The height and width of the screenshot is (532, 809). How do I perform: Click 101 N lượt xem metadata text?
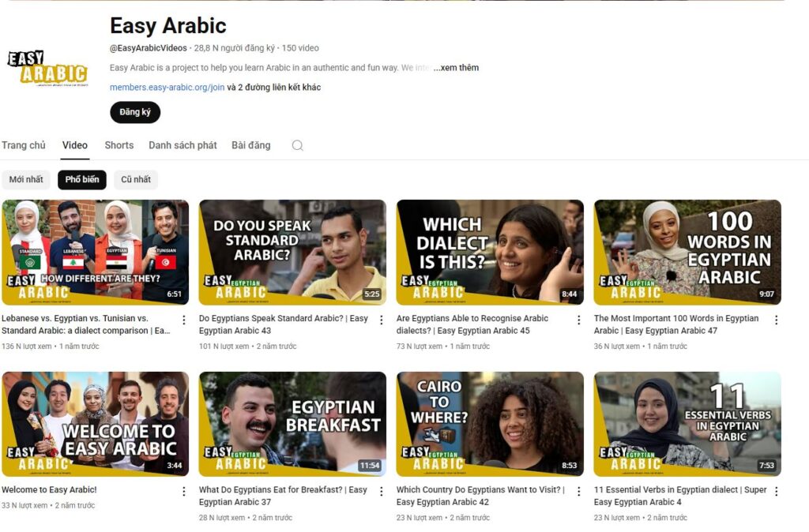point(224,347)
